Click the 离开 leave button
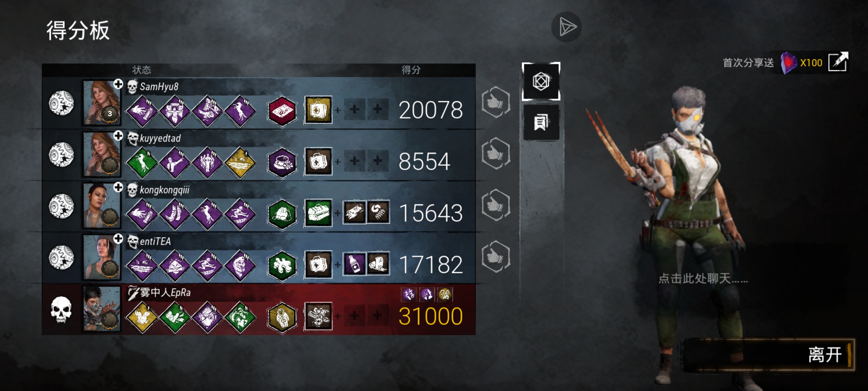The width and height of the screenshot is (868, 391). (768, 355)
